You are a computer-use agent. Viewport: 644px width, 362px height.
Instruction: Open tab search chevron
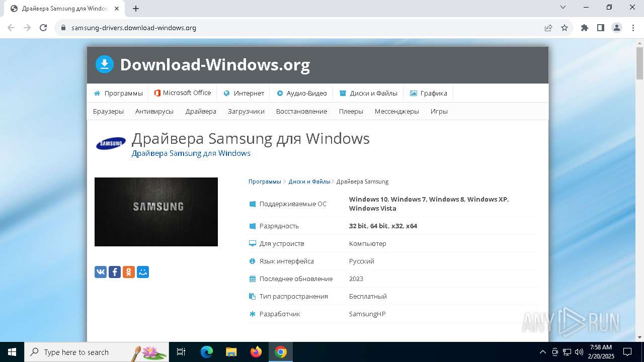coord(563,7)
